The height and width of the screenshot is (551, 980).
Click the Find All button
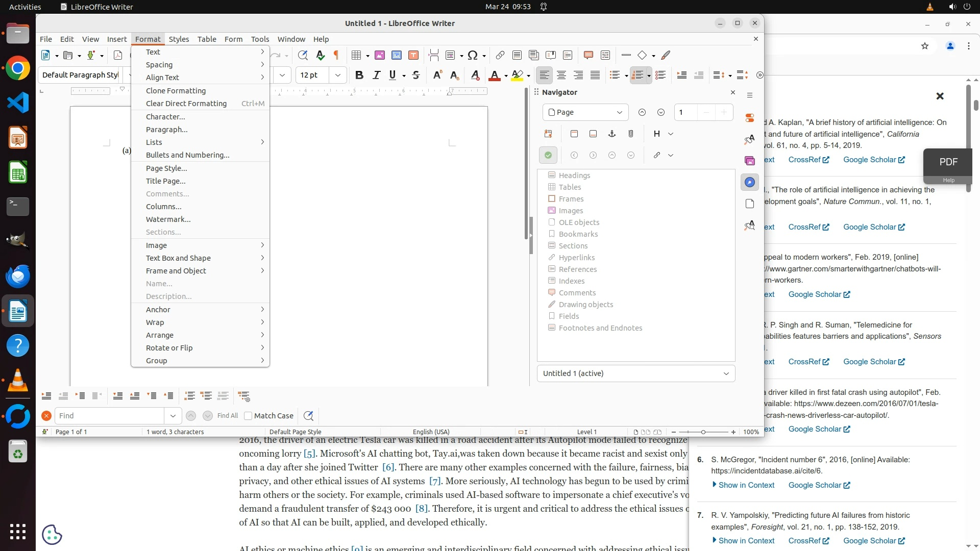tap(227, 416)
